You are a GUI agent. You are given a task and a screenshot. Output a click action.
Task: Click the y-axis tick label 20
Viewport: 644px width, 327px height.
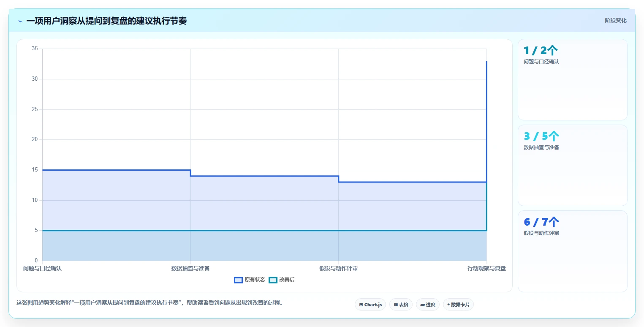[x=35, y=139]
